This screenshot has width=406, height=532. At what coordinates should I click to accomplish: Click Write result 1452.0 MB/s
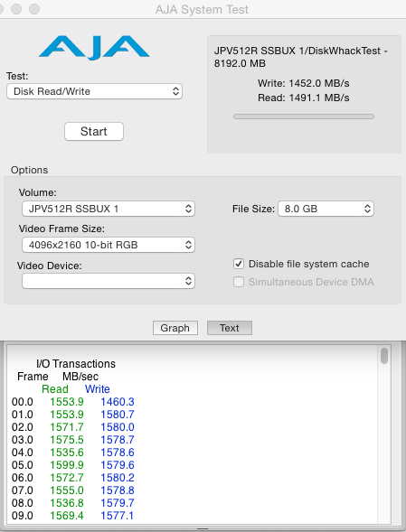pyautogui.click(x=304, y=83)
